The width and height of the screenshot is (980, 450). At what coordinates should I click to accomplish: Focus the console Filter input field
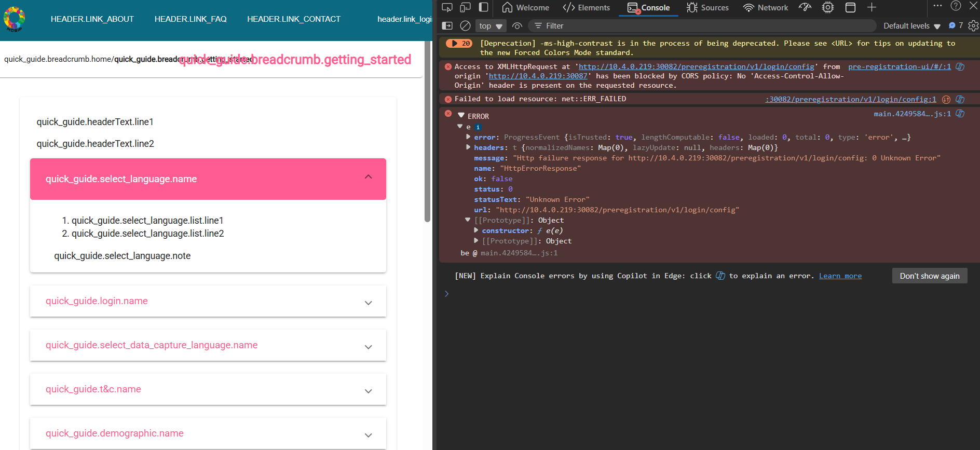702,26
